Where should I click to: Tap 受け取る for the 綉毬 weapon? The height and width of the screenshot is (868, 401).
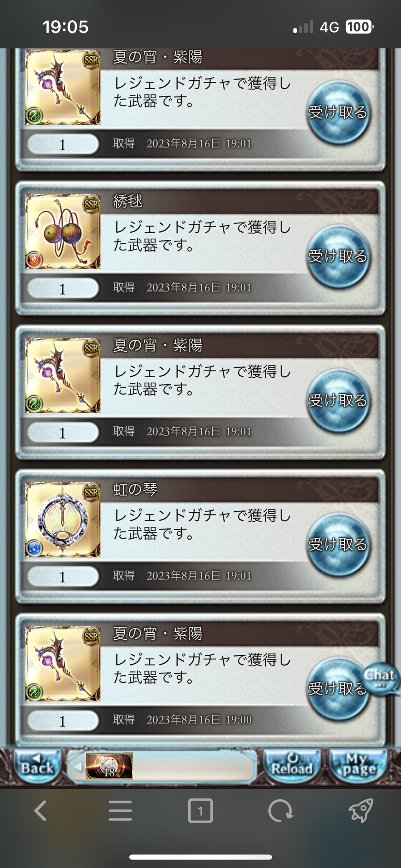click(338, 256)
